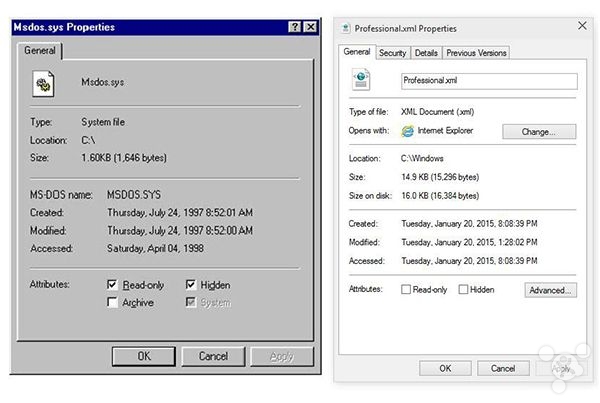Click Apply in Professional.xml Properties

tap(561, 368)
